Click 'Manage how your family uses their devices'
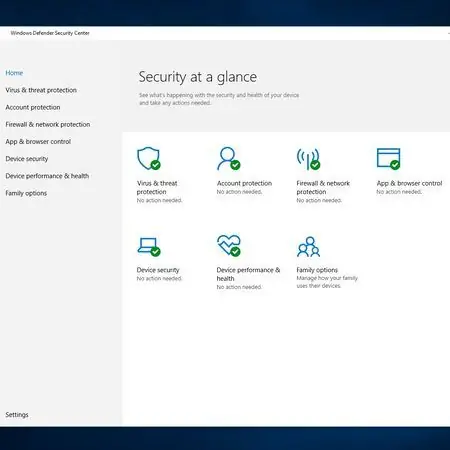This screenshot has width=450, height=450. click(x=327, y=282)
